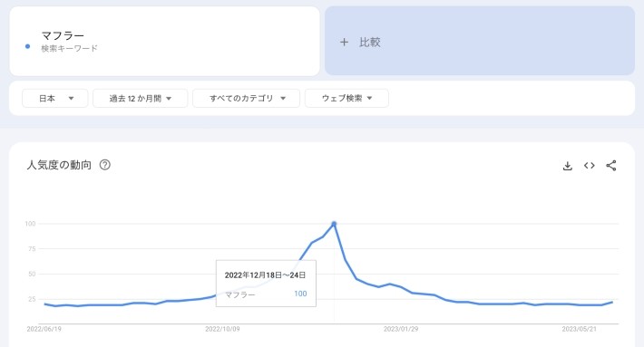Open the 日本 region dropdown
Image resolution: width=644 pixels, height=347 pixels.
[x=55, y=99]
